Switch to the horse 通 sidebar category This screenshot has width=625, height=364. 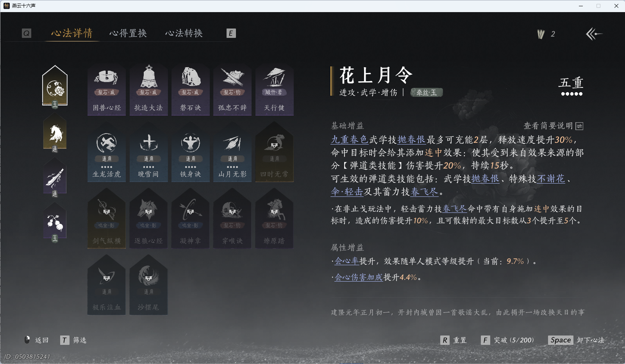[x=55, y=133]
